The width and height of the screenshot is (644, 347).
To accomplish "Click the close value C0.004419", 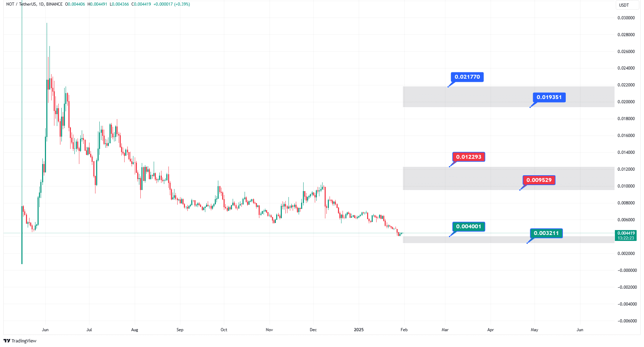I will 141,4.
